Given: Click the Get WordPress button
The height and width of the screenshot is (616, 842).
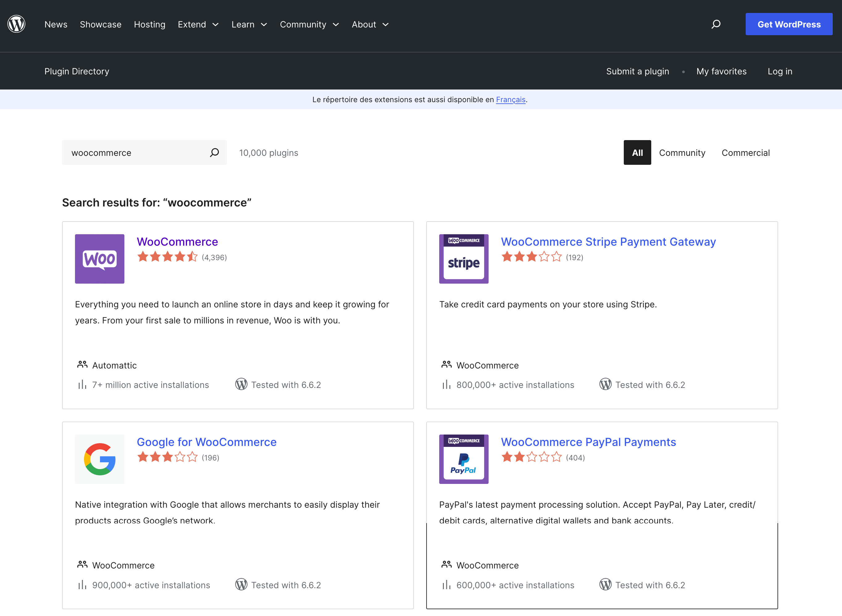Looking at the screenshot, I should tap(789, 24).
